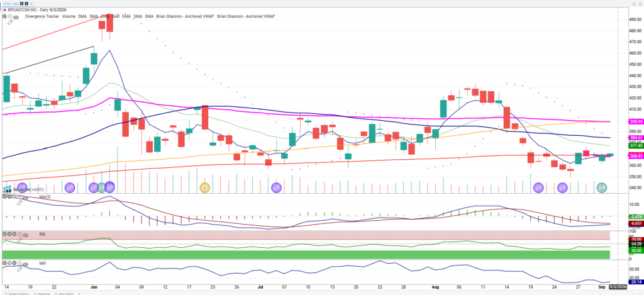Close the AVGO - Daily tab
644x295 pixels.
tap(31, 4)
